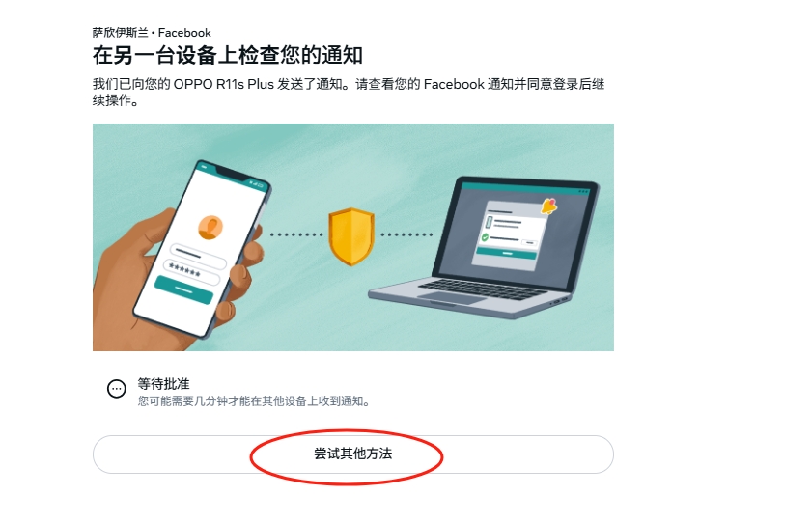Image resolution: width=812 pixels, height=523 pixels.
Task: Click the 等待批准 status label
Action: [163, 384]
